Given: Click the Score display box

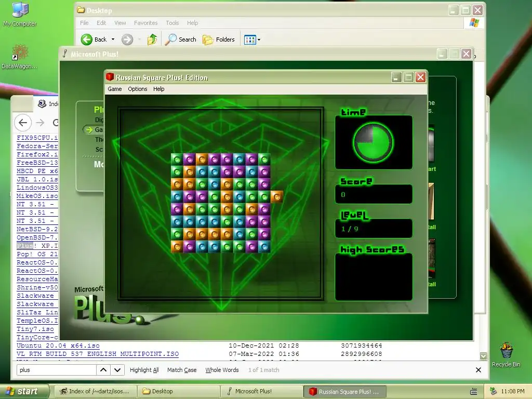Looking at the screenshot, I should click(x=374, y=194).
